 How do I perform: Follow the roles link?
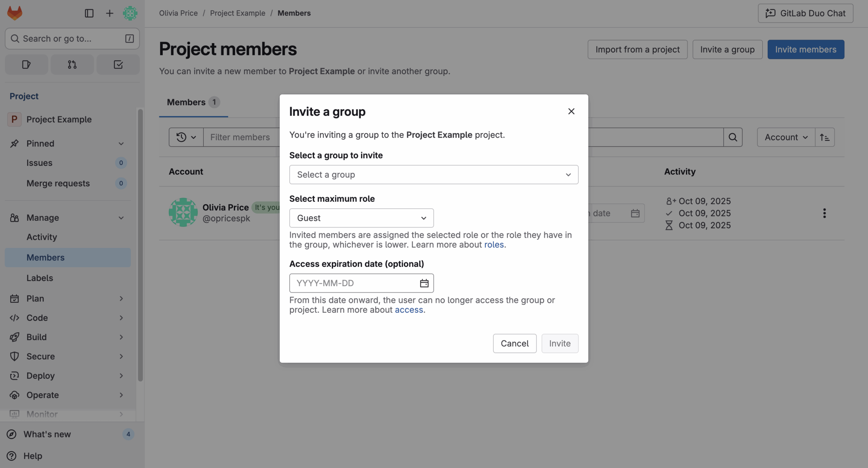click(x=494, y=245)
